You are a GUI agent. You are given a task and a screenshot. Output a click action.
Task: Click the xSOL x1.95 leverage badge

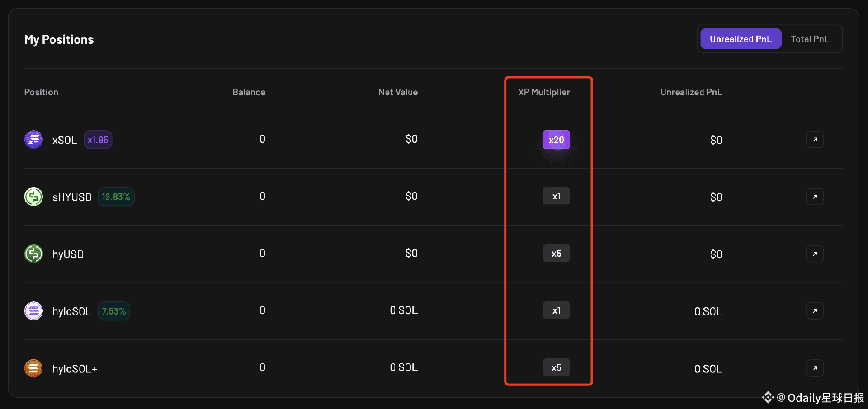98,140
